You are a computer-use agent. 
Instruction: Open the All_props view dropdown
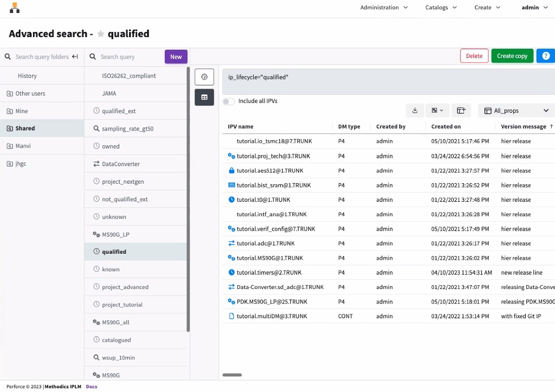pyautogui.click(x=516, y=110)
